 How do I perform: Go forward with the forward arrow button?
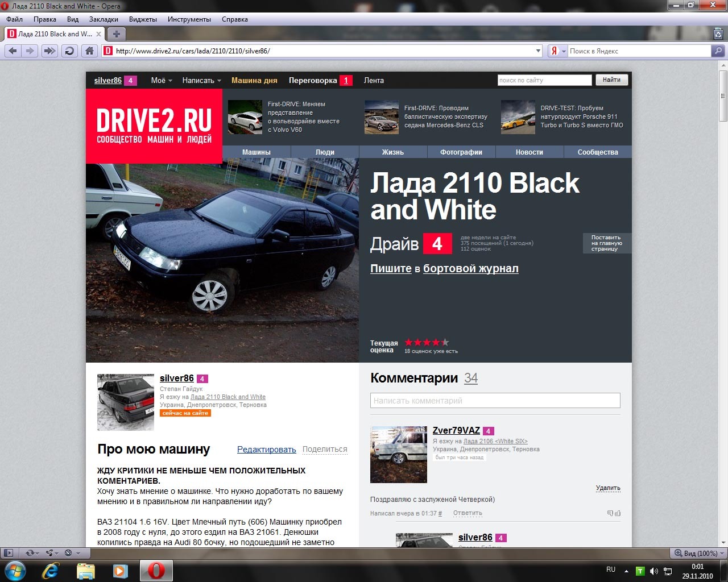(30, 51)
